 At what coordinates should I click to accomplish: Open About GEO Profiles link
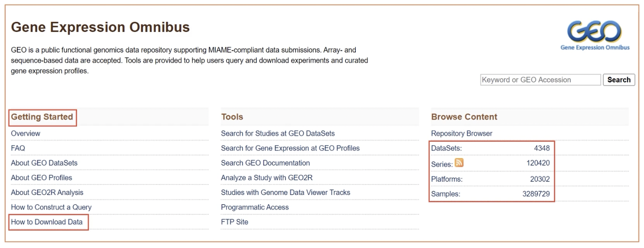42,178
